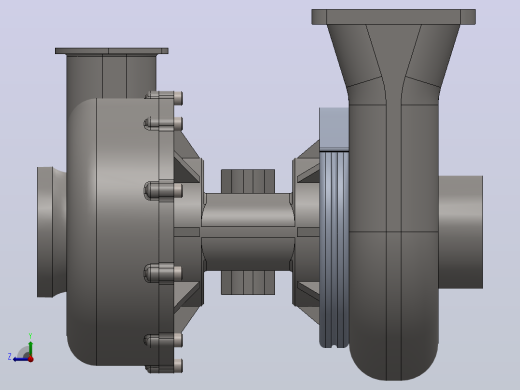Select the large turbine inlet flange at top

coord(393,17)
